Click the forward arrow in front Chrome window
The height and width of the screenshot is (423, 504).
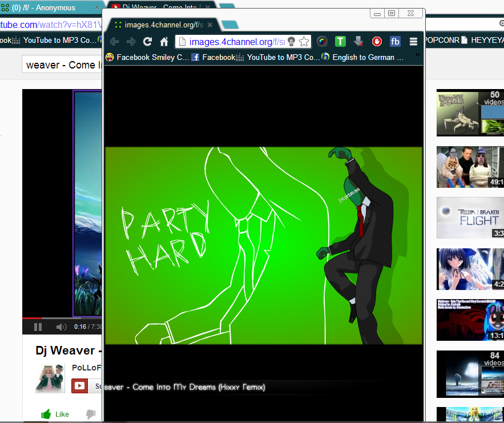point(131,42)
